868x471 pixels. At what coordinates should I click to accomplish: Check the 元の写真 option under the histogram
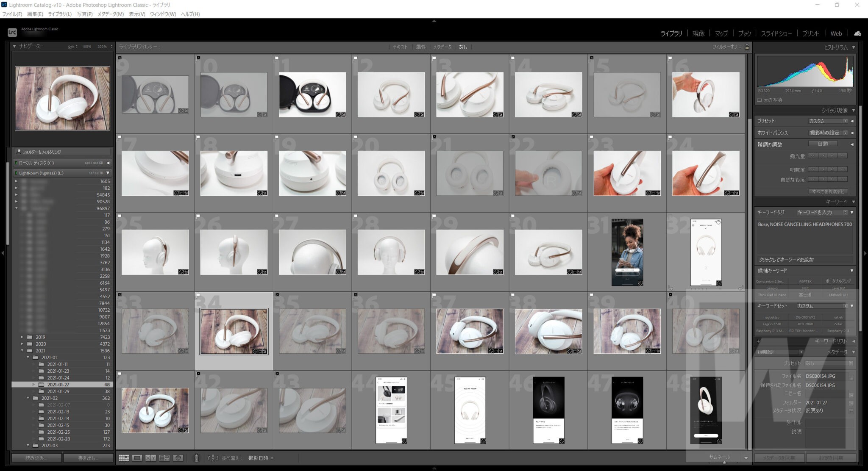759,100
